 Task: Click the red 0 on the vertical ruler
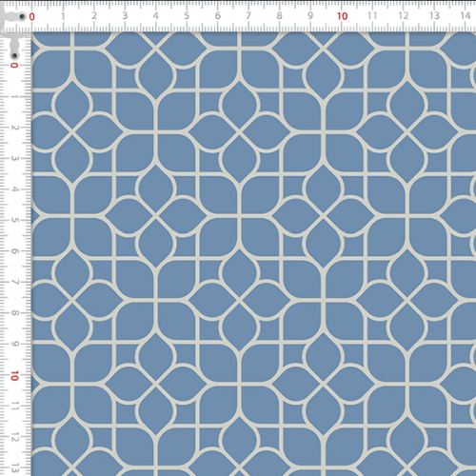[14, 65]
